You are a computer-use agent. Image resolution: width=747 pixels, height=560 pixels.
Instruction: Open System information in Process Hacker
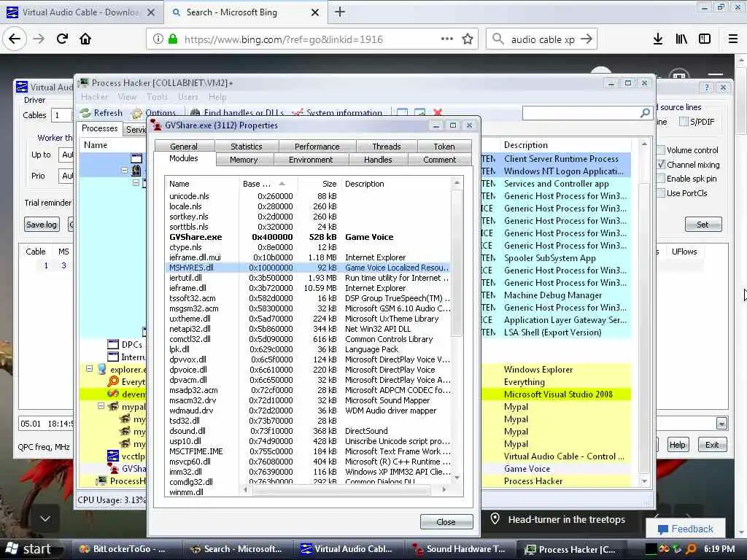tap(337, 113)
